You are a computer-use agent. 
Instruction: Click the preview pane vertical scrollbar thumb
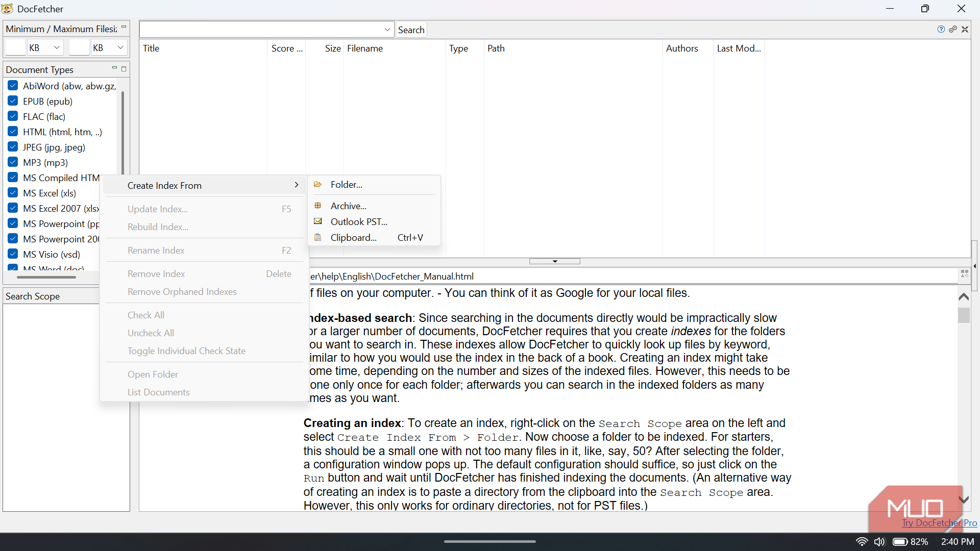(964, 315)
